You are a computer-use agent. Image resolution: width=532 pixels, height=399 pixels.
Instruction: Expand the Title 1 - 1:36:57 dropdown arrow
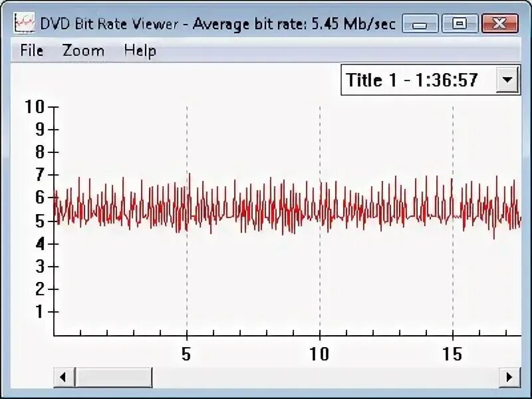507,80
